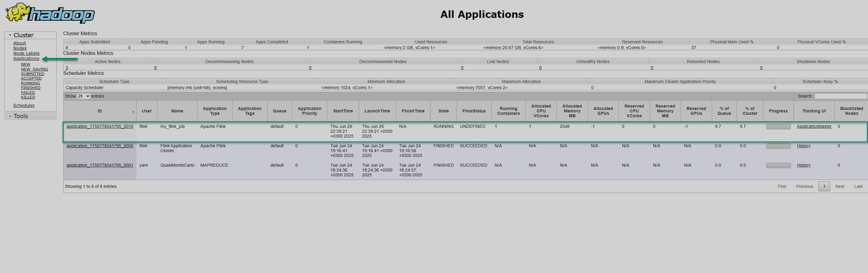Go to Next page of applications
The image size is (868, 273).
point(840,186)
